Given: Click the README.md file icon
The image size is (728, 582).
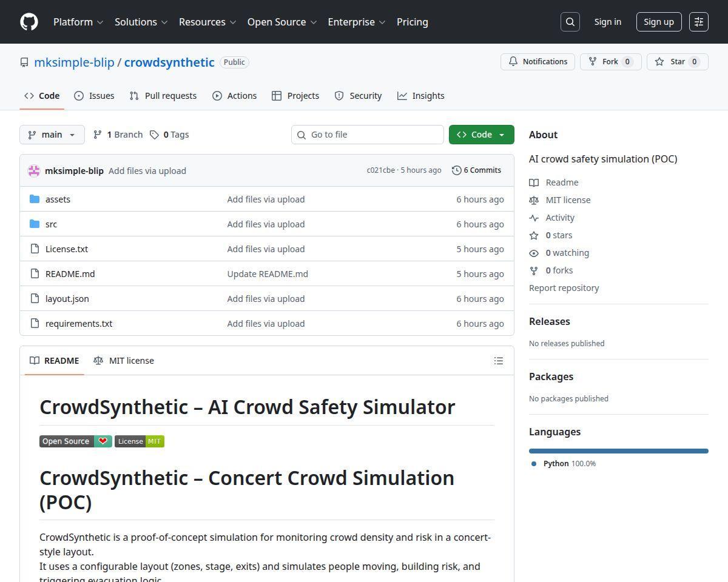Looking at the screenshot, I should tap(35, 274).
